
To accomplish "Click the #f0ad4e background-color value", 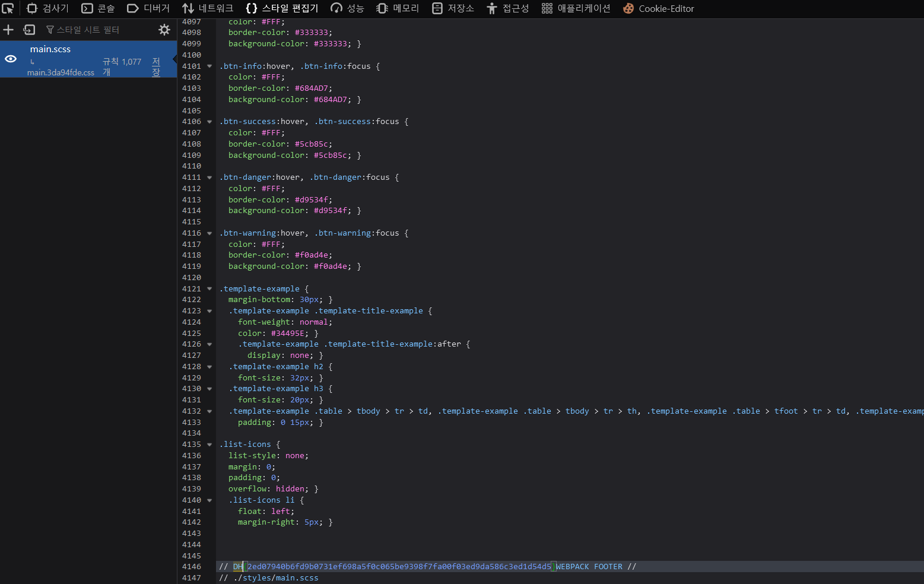I will tap(330, 266).
